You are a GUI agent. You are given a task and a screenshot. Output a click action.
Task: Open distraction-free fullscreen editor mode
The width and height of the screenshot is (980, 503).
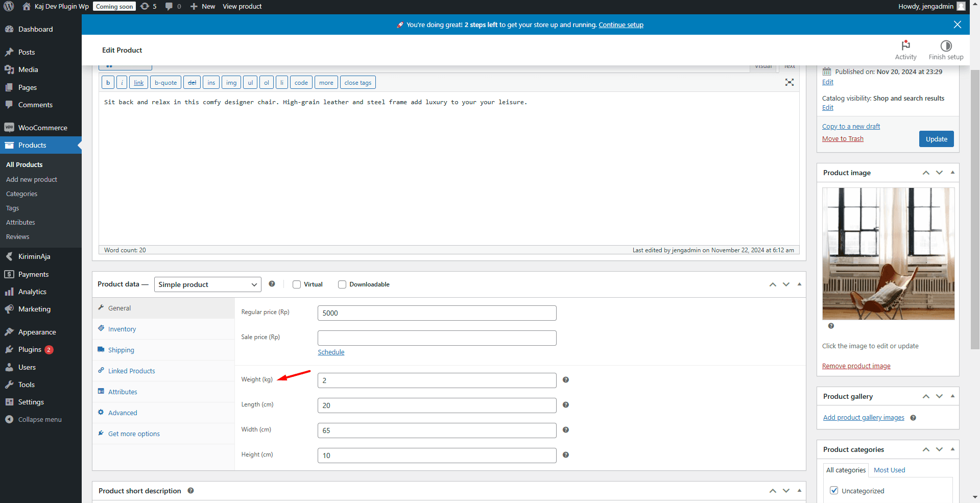coord(790,82)
